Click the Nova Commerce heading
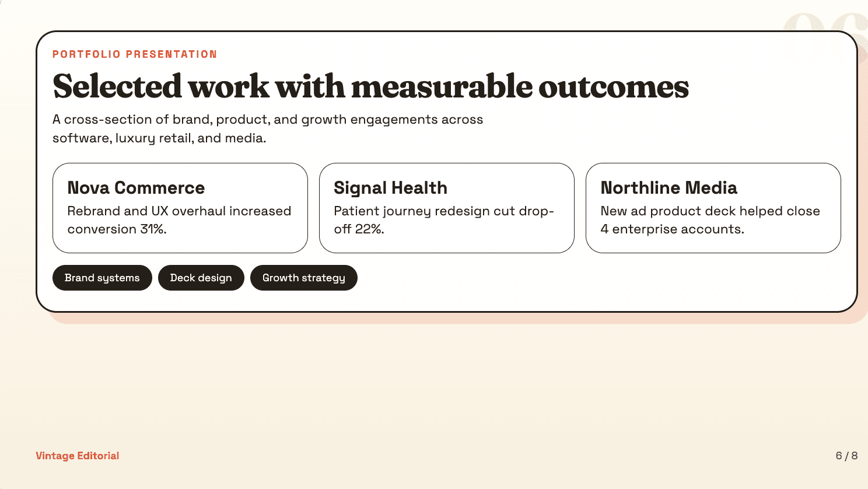The width and height of the screenshot is (868, 489). 136,188
